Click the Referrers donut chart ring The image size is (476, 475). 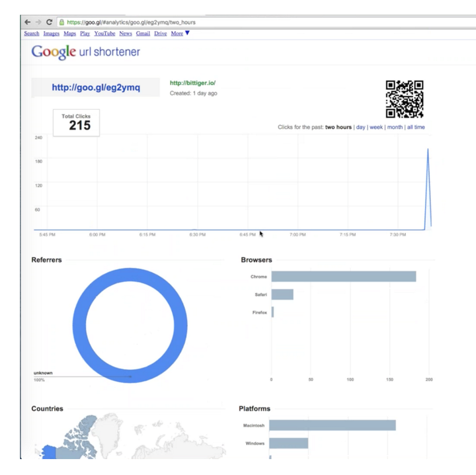click(x=79, y=325)
